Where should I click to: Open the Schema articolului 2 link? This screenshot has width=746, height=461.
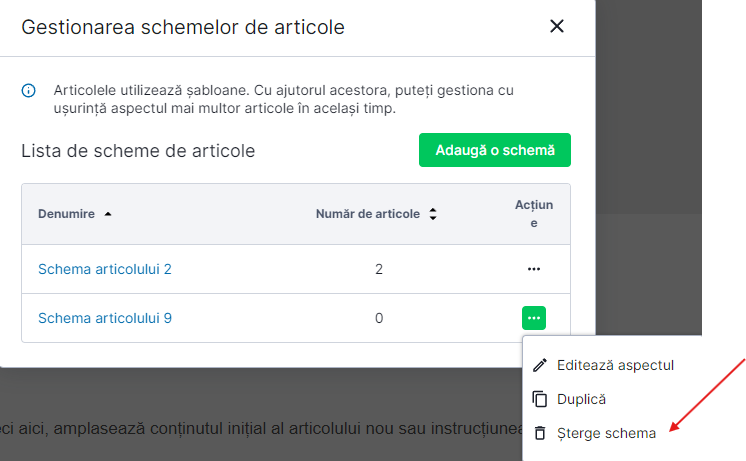click(105, 269)
